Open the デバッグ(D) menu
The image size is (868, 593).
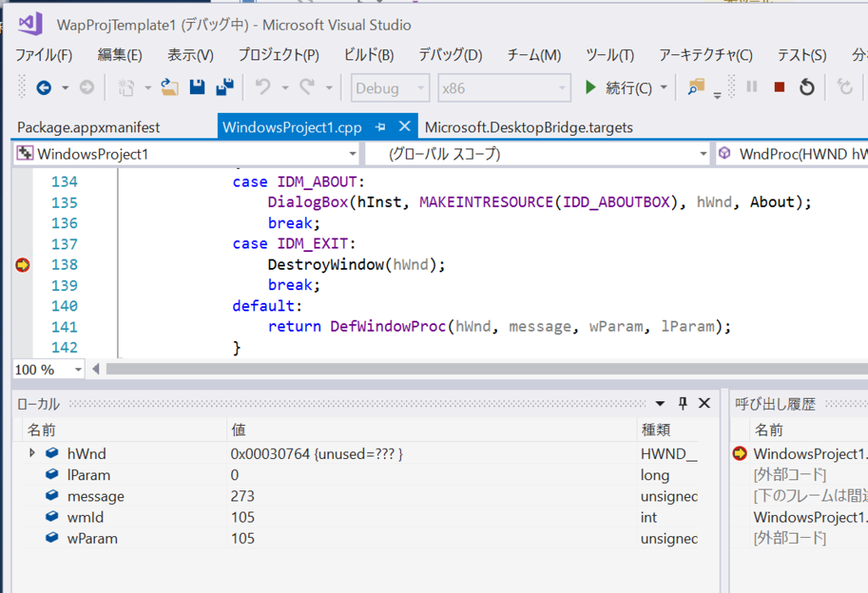(x=451, y=55)
